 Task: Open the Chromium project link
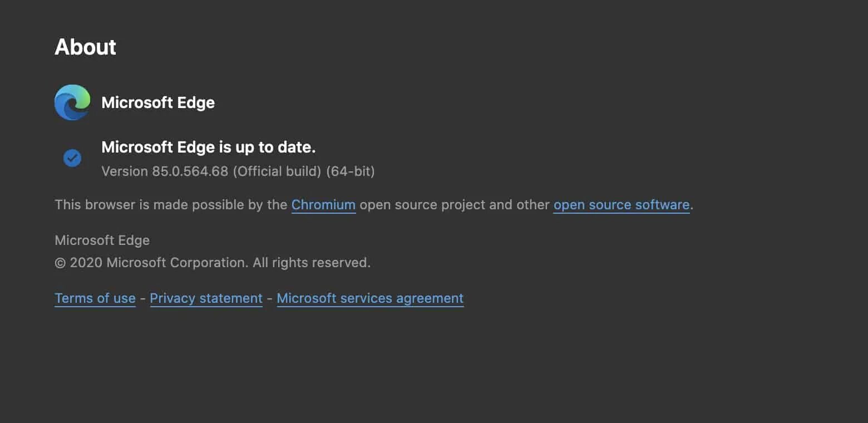323,205
